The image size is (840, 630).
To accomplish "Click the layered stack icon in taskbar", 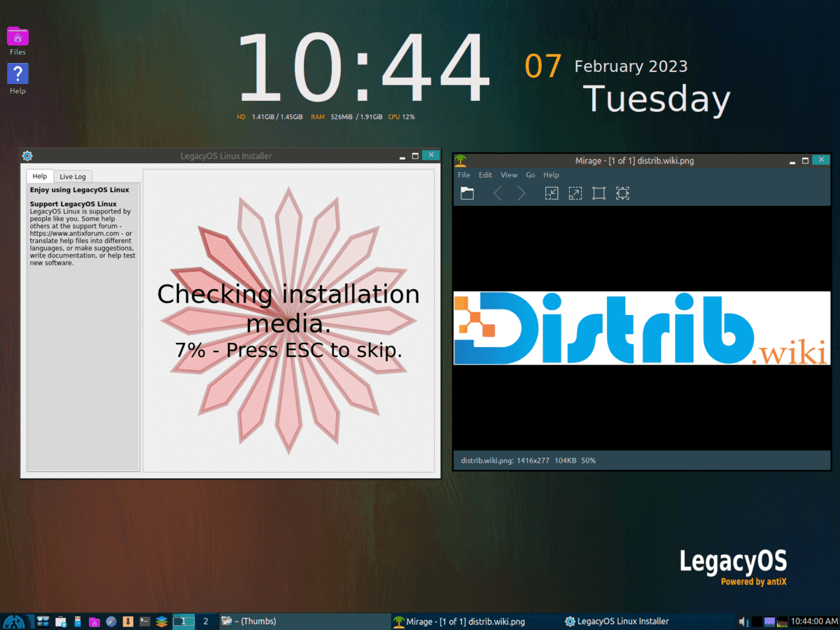I will click(x=162, y=621).
